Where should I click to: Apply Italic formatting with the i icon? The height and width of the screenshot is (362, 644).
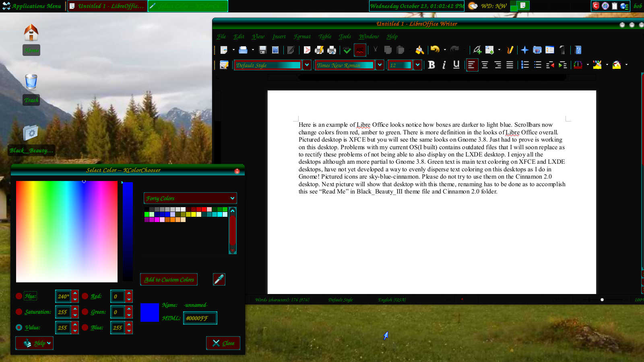[444, 65]
